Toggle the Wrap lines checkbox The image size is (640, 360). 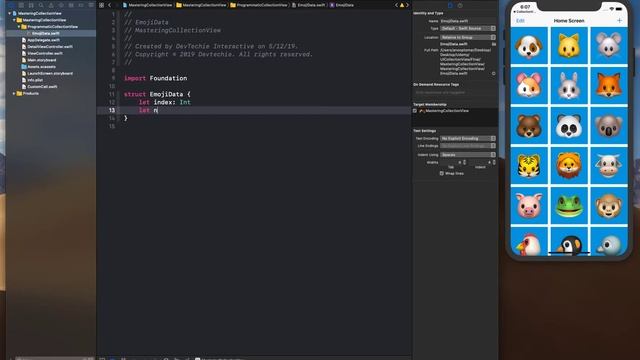[x=442, y=173]
